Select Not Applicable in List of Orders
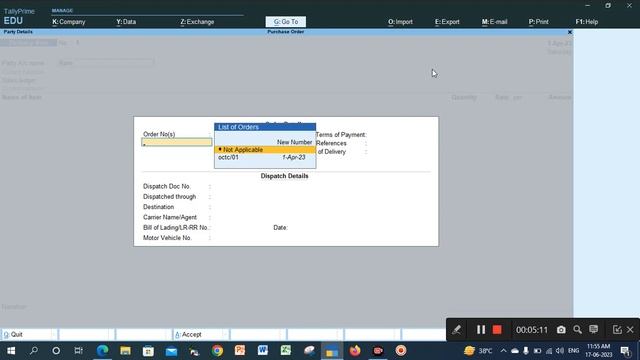Viewport: 640px width, 360px height. click(x=265, y=150)
